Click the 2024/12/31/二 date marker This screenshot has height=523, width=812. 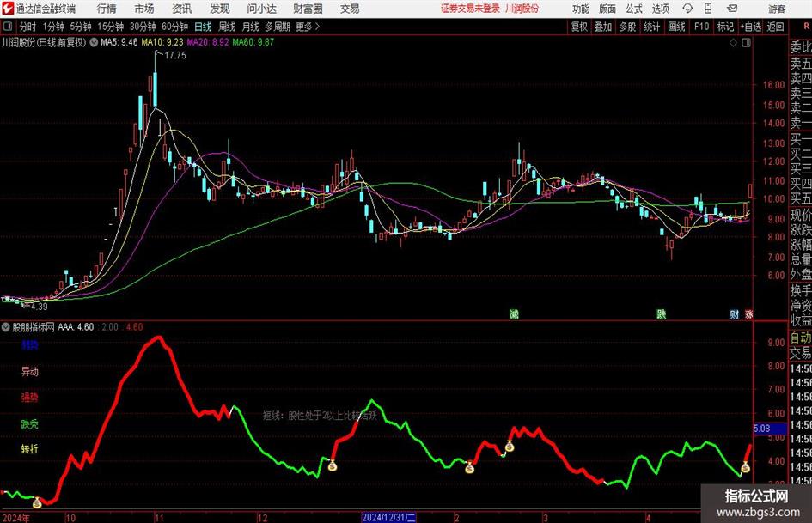[388, 517]
